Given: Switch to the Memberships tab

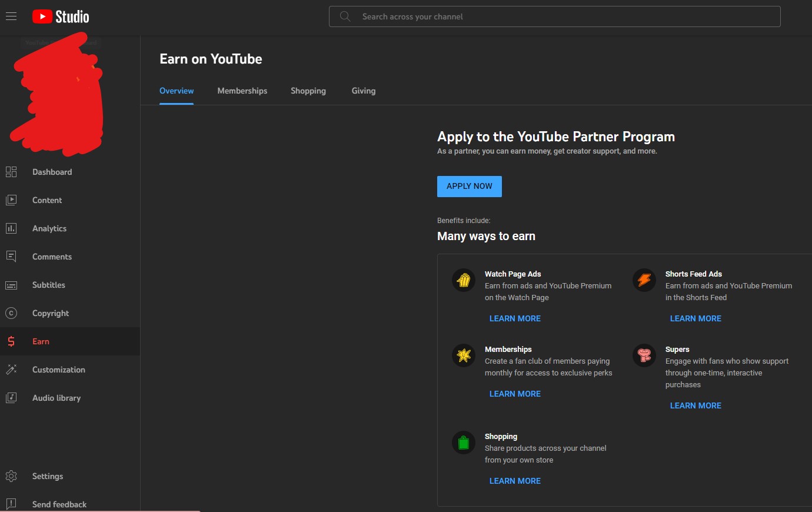Looking at the screenshot, I should [x=242, y=91].
